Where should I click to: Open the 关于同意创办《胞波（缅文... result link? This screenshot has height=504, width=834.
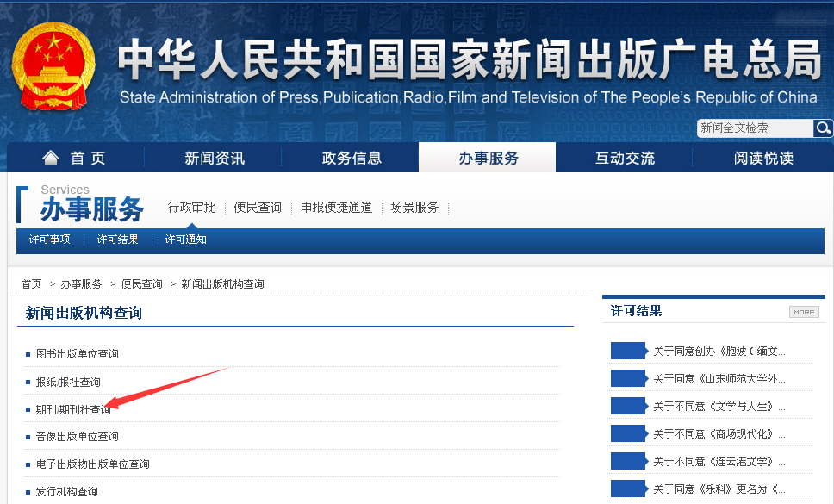pos(719,351)
